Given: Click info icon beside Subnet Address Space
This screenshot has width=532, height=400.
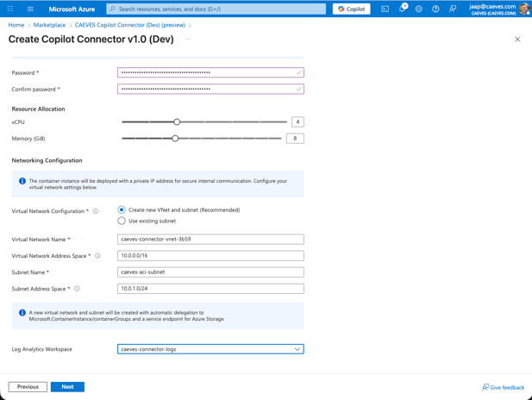Looking at the screenshot, I should 77,289.
